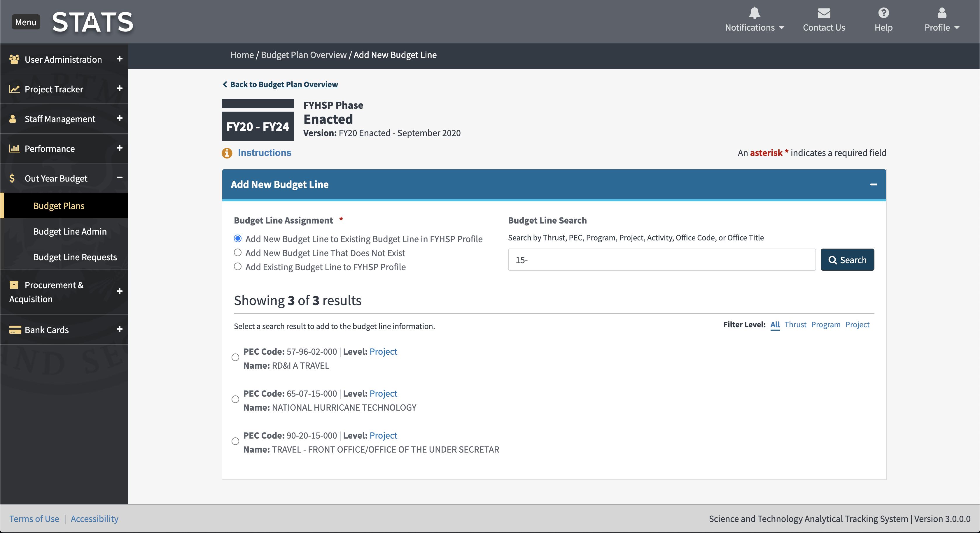Click the Menu button beside STATS logo
The image size is (980, 533).
tap(25, 22)
